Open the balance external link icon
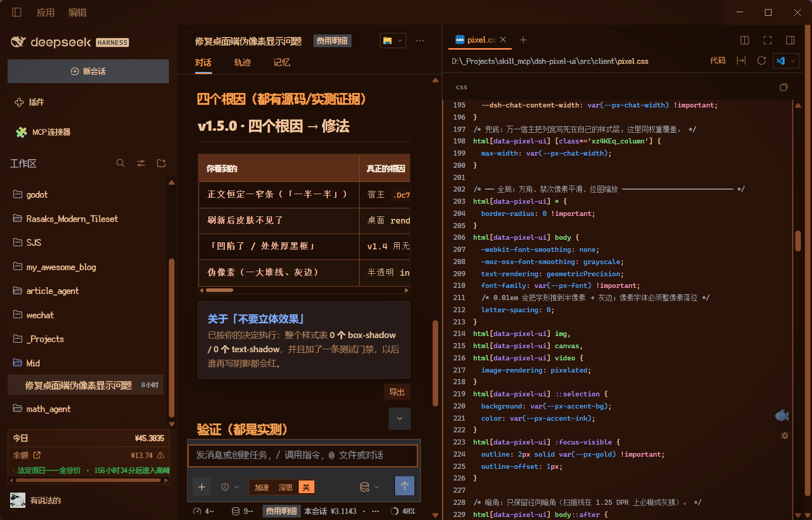The image size is (812, 520). (37, 455)
